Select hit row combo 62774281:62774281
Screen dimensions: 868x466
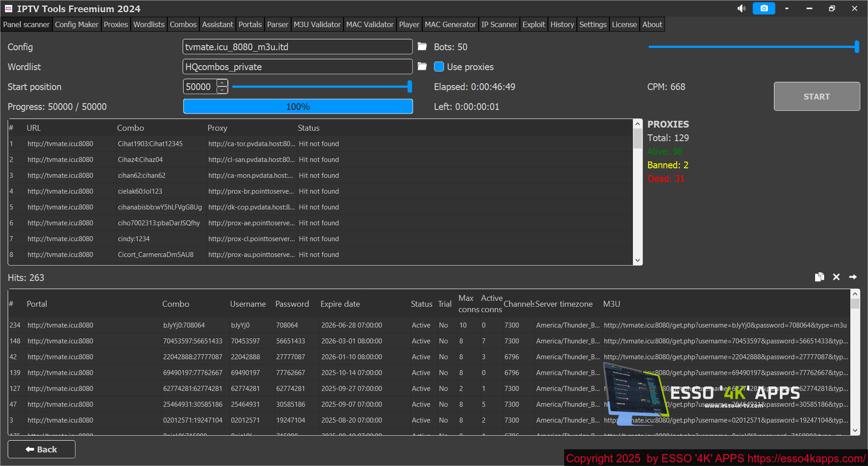pyautogui.click(x=429, y=389)
